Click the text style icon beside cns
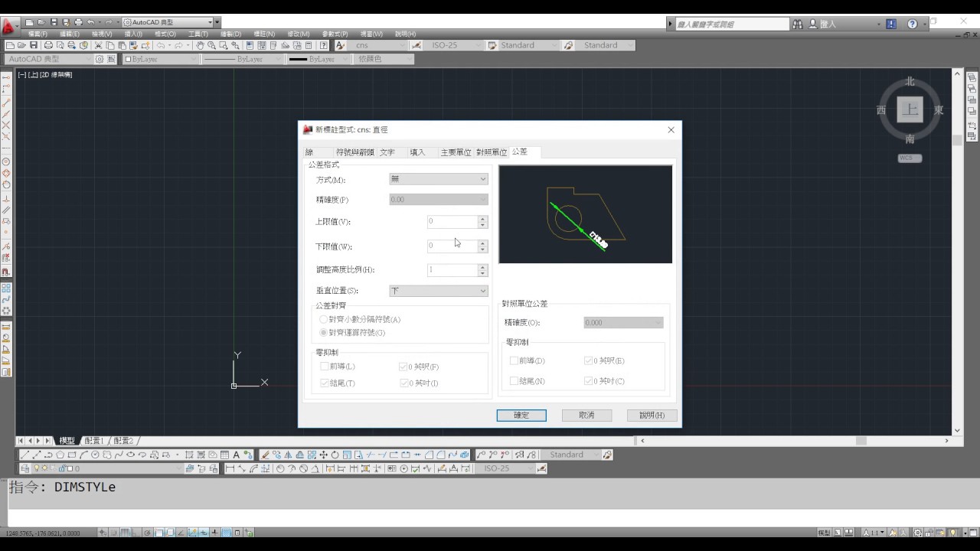Viewport: 980px width, 551px height. pos(340,45)
